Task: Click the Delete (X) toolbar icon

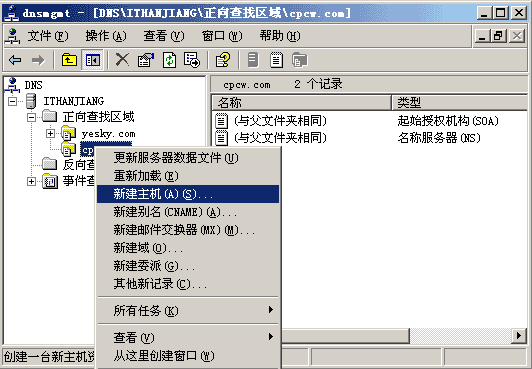Action: [x=122, y=60]
